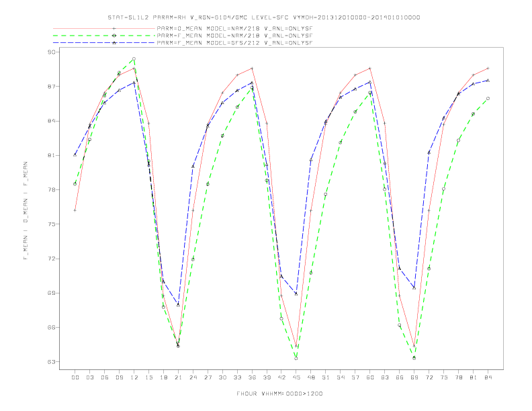
Task: Click x-axis tick label 84
Action: (x=488, y=377)
